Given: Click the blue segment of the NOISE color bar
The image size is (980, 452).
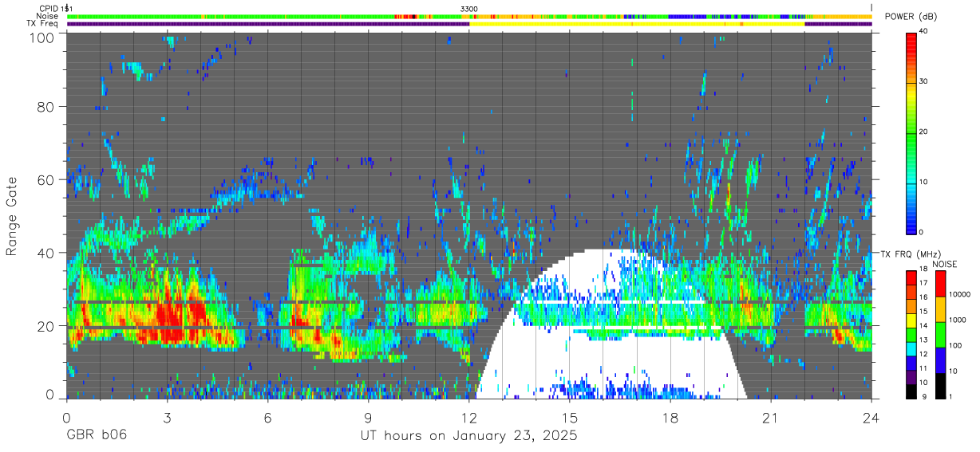Looking at the screenshot, I should [x=940, y=360].
